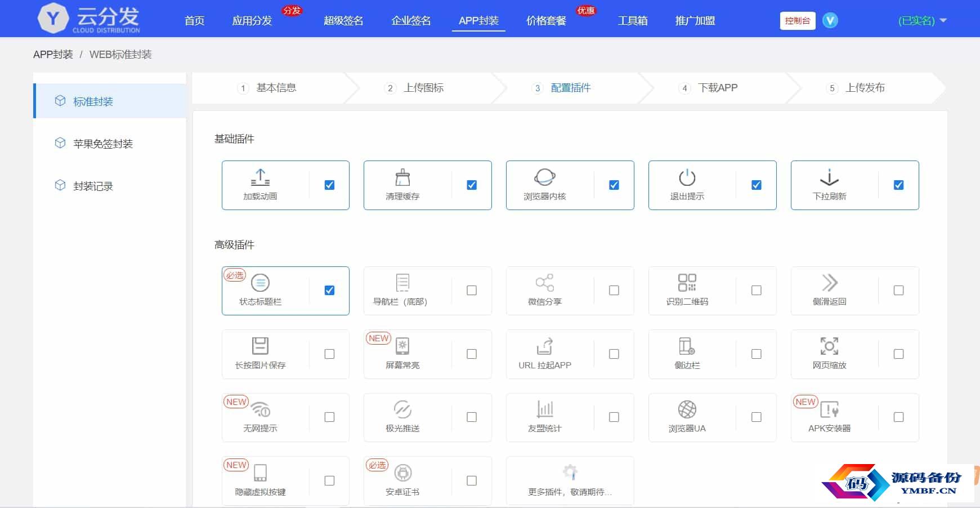The height and width of the screenshot is (508, 980).
Task: Check the 安卓证书 checkbox
Action: [x=472, y=480]
